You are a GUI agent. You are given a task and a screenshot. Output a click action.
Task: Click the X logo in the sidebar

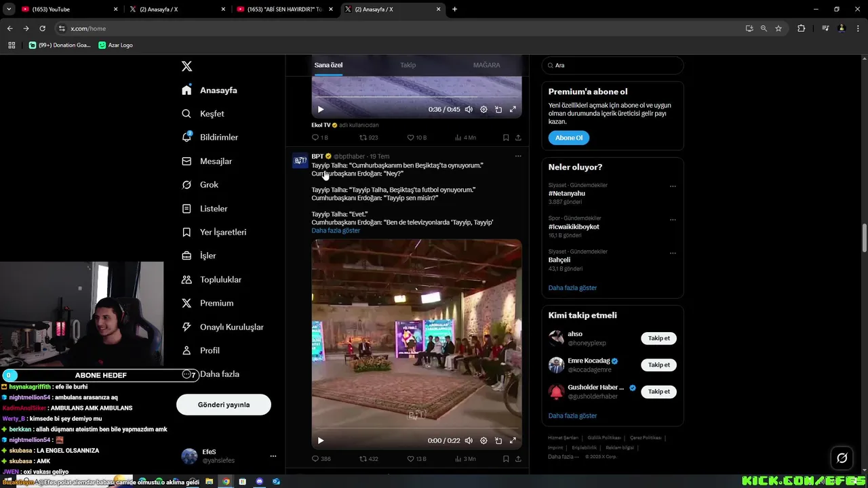point(186,66)
